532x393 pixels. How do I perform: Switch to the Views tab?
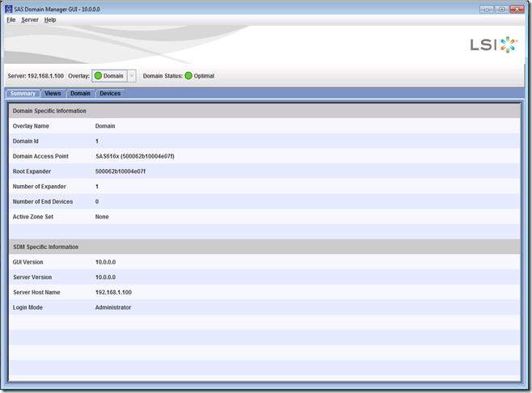tap(53, 93)
